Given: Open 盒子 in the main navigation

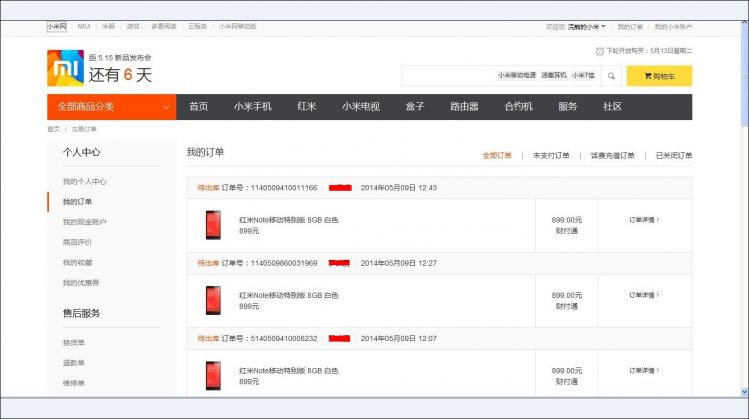Looking at the screenshot, I should (415, 107).
